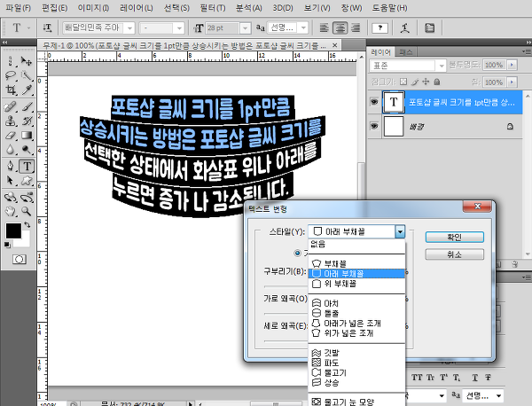Open the opacity slider arrow in Layers panel
The image size is (532, 406).
point(512,65)
